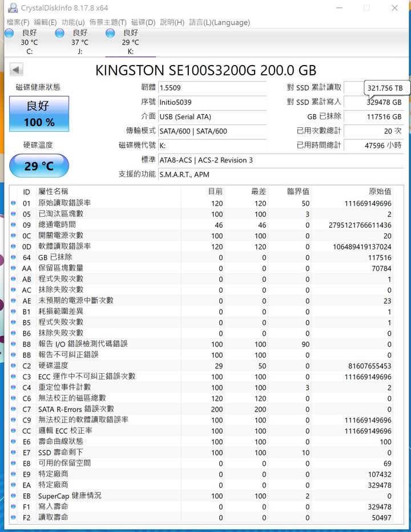The image size is (411, 532).
Task: Click status dot for attribute 09 總通電時間
Action: (x=13, y=224)
